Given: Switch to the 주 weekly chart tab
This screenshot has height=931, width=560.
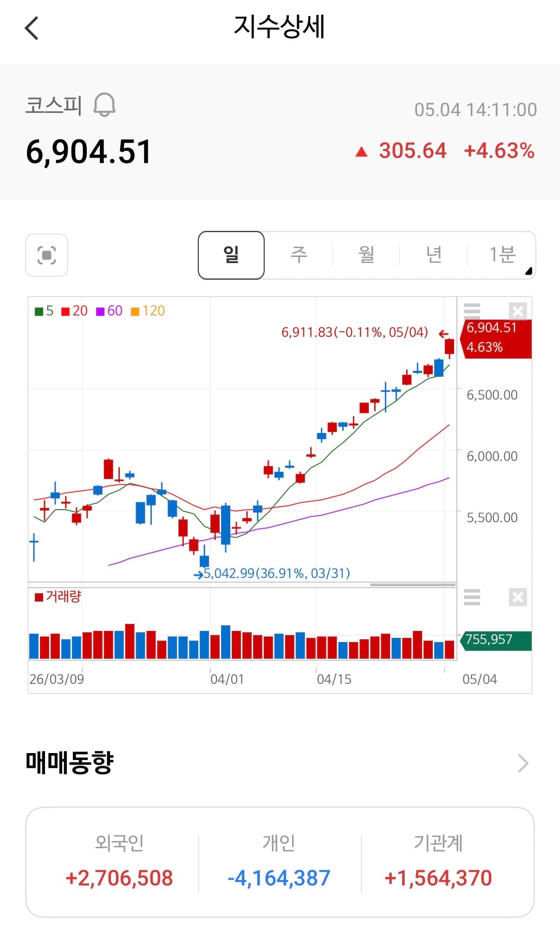Looking at the screenshot, I should tap(299, 255).
